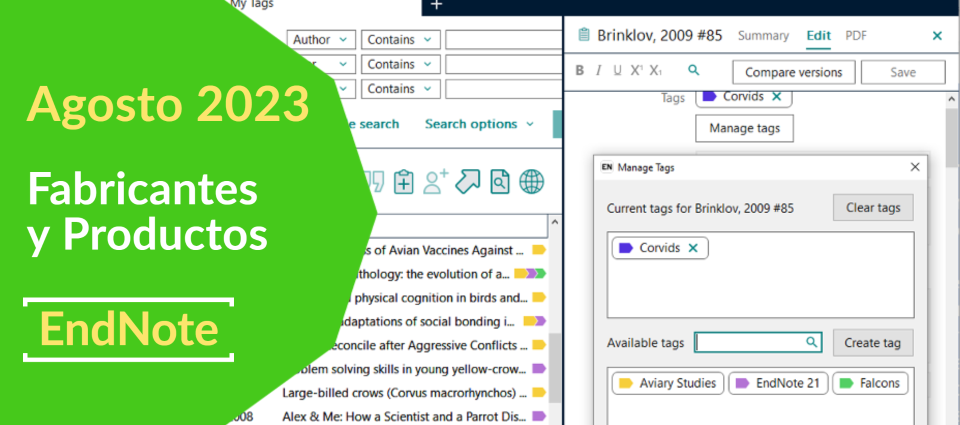Apply Italic formatting with I icon
The image size is (960, 425).
(599, 71)
